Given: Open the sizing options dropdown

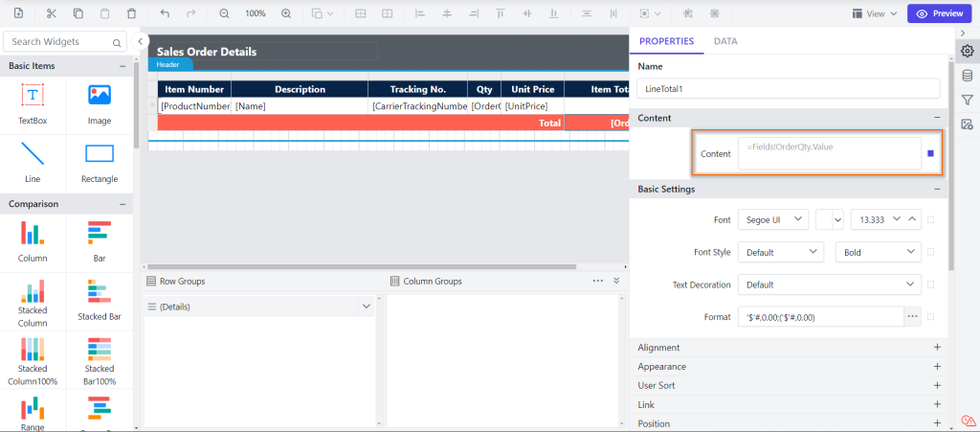Looking at the screenshot, I should click(650, 13).
